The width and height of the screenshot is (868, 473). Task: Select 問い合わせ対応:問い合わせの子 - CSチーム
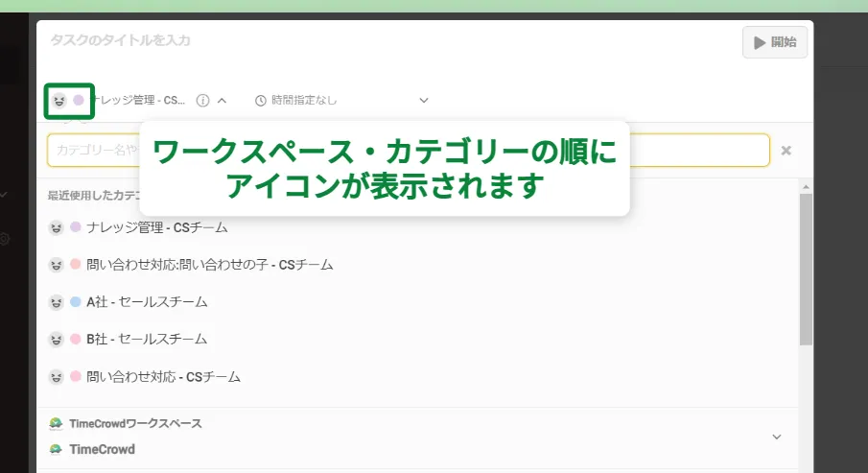pyautogui.click(x=209, y=265)
